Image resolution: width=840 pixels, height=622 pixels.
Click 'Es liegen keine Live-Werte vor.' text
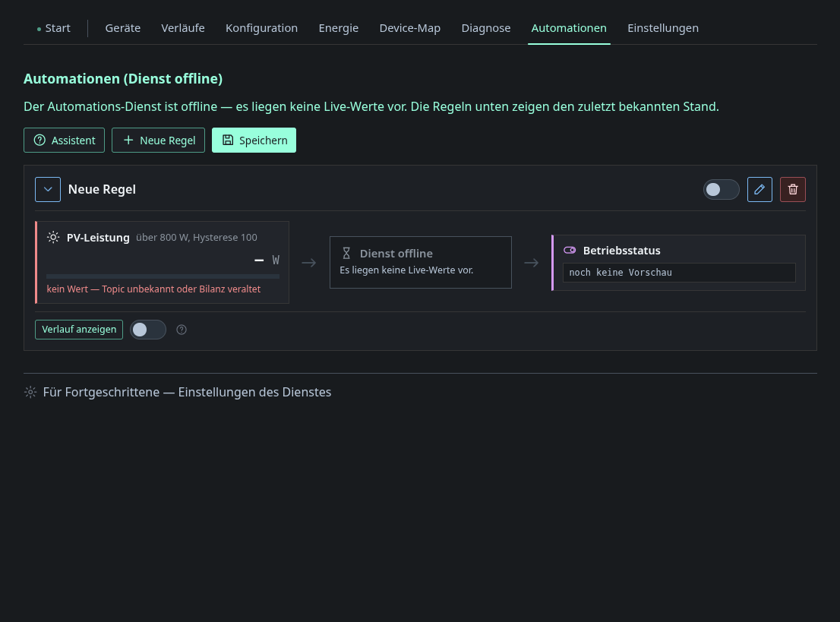[406, 270]
